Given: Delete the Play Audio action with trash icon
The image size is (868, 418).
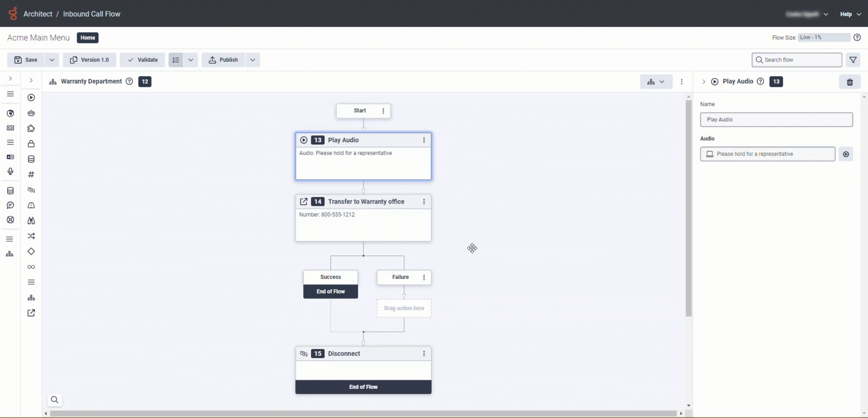Looking at the screenshot, I should [849, 82].
